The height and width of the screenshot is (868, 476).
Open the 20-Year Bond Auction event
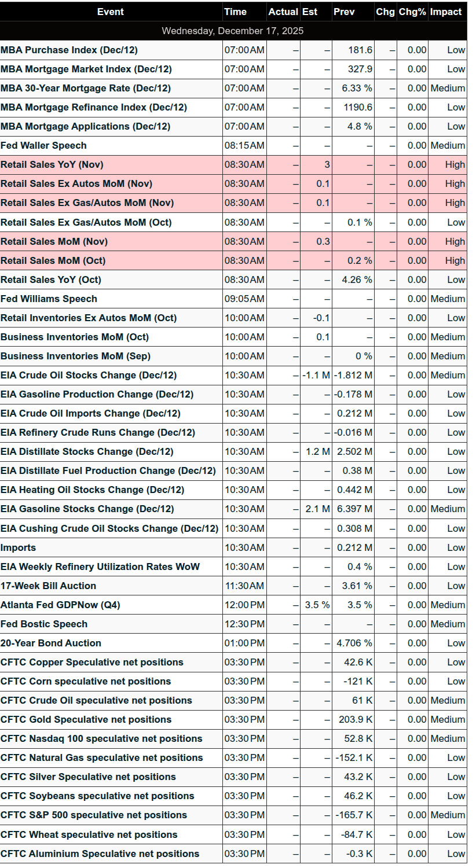coord(51,643)
